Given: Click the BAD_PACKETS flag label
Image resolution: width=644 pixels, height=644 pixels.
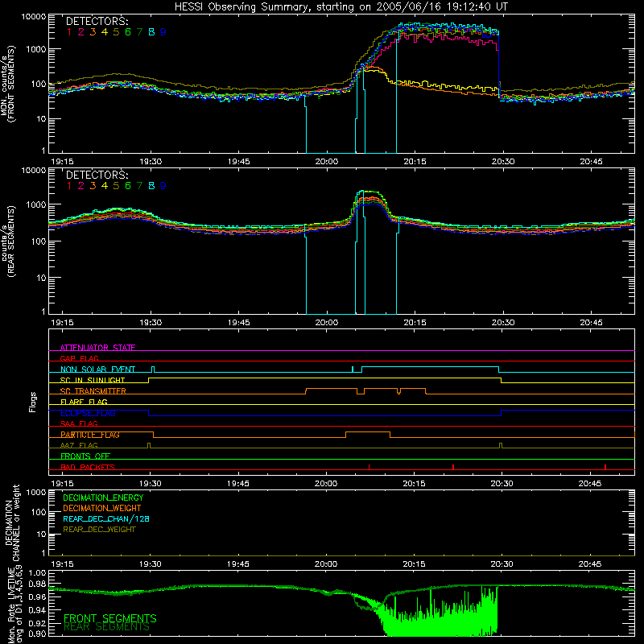Looking at the screenshot, I should 88,467.
